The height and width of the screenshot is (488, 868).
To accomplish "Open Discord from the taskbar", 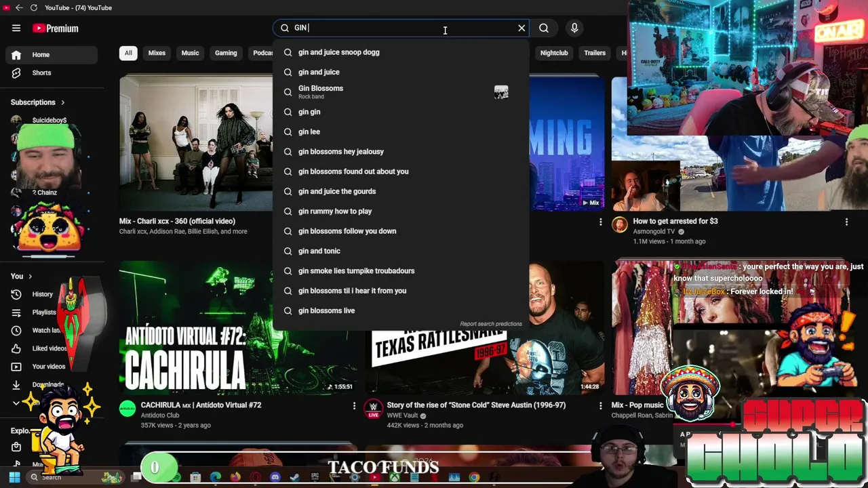I will [275, 477].
